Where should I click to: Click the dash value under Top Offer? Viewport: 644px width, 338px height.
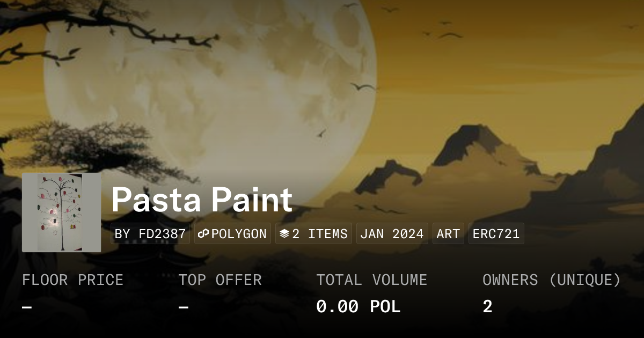coord(184,307)
